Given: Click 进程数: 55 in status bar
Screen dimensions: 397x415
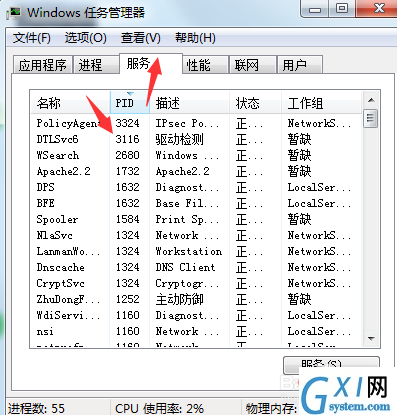Looking at the screenshot, I should click(x=36, y=408).
